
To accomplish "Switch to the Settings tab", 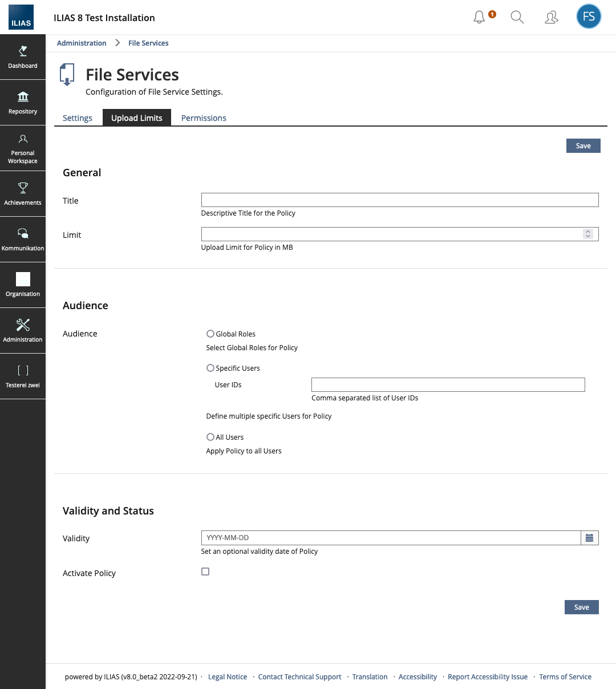I will point(78,118).
